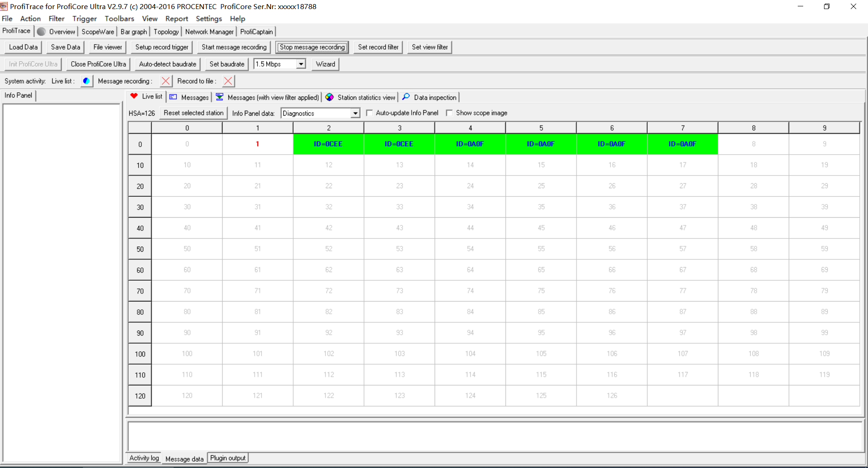The width and height of the screenshot is (868, 468).
Task: Select the Info Panel tab
Action: [19, 95]
